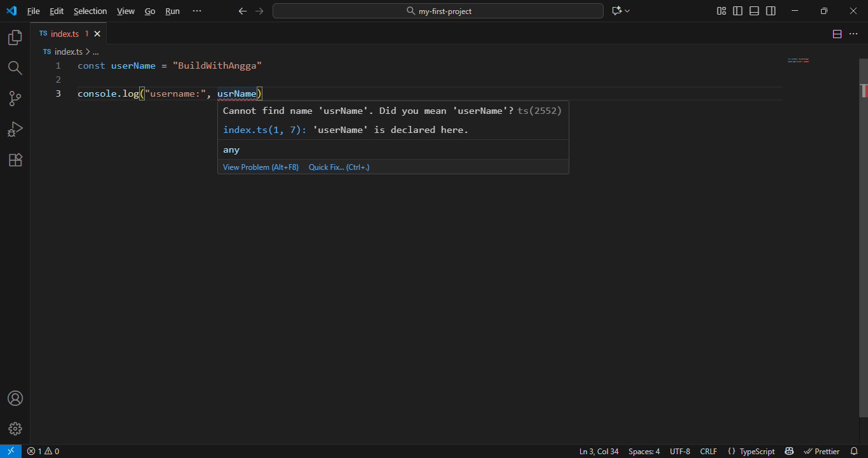Click the Accounts icon
Viewport: 868px width, 458px height.
point(15,398)
